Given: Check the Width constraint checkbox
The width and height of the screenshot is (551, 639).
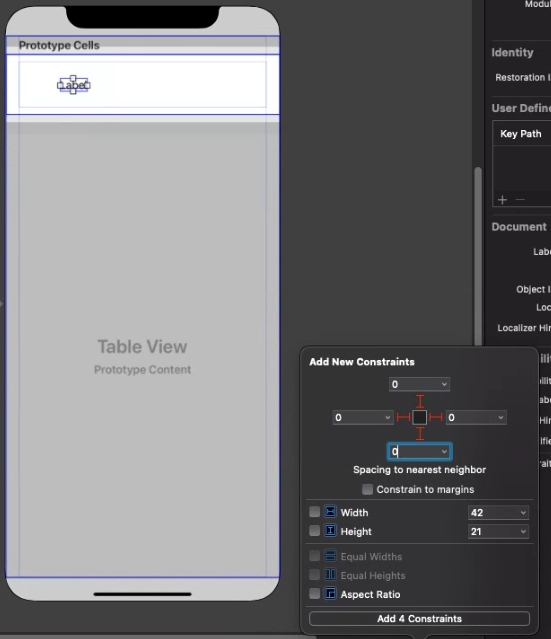Looking at the screenshot, I should (x=314, y=512).
